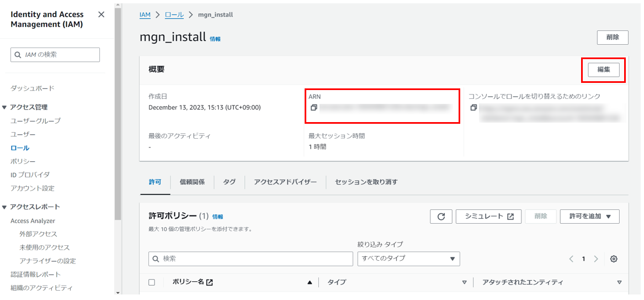Open 認証情報レポート in the sidebar
The height and width of the screenshot is (300, 644).
pos(36,274)
